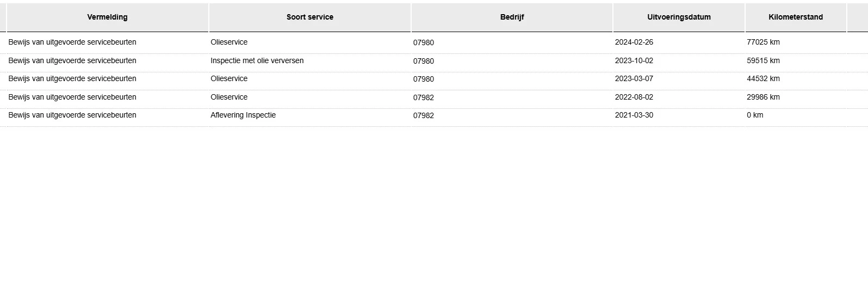Select the Aflevering Inspectie service entry
868x307 pixels.
[243, 115]
